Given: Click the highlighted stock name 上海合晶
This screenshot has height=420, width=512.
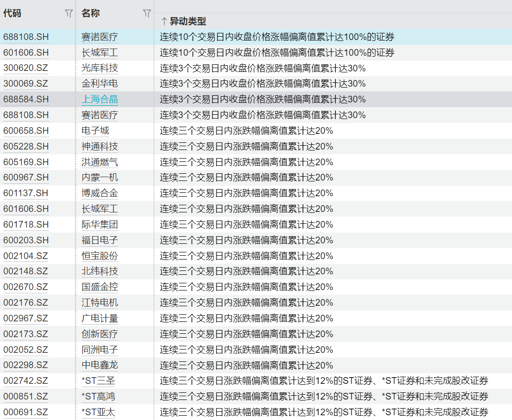Looking at the screenshot, I should pyautogui.click(x=100, y=100).
